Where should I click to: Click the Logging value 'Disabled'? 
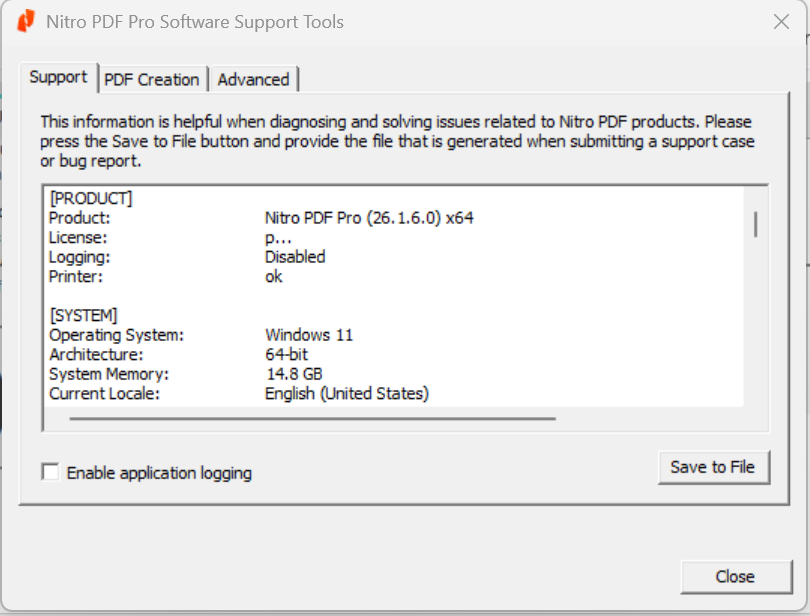pos(295,257)
